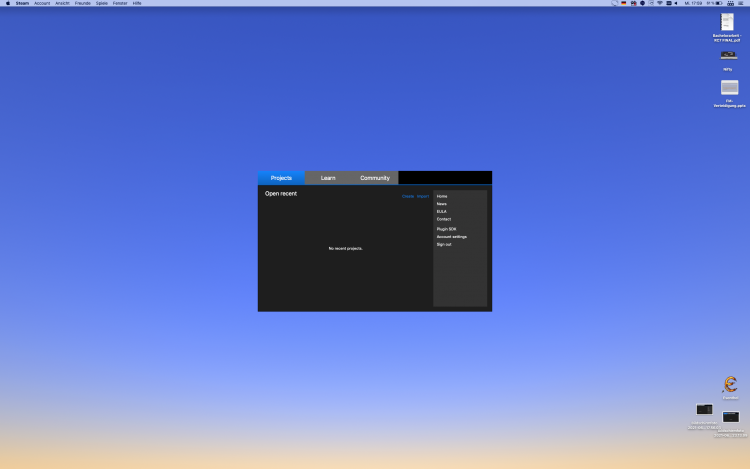Open the Fenster menu in menu bar
The image size is (750, 469).
pyautogui.click(x=120, y=3)
